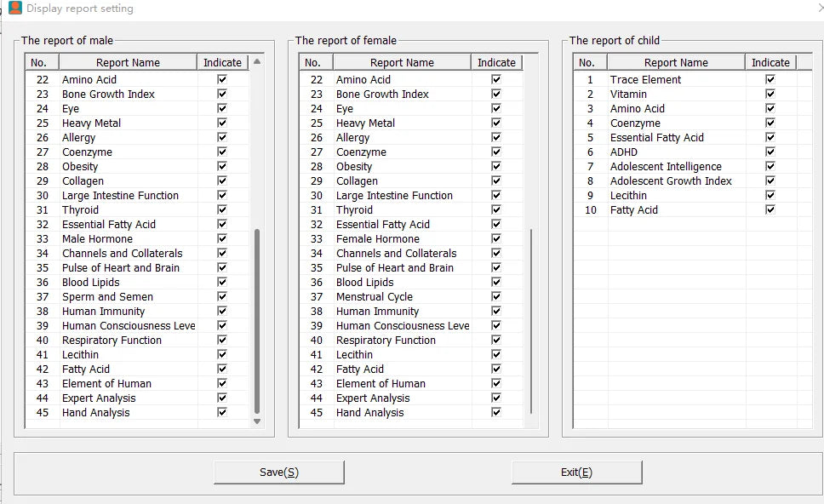Click the app icon in the title bar

pyautogui.click(x=15, y=8)
